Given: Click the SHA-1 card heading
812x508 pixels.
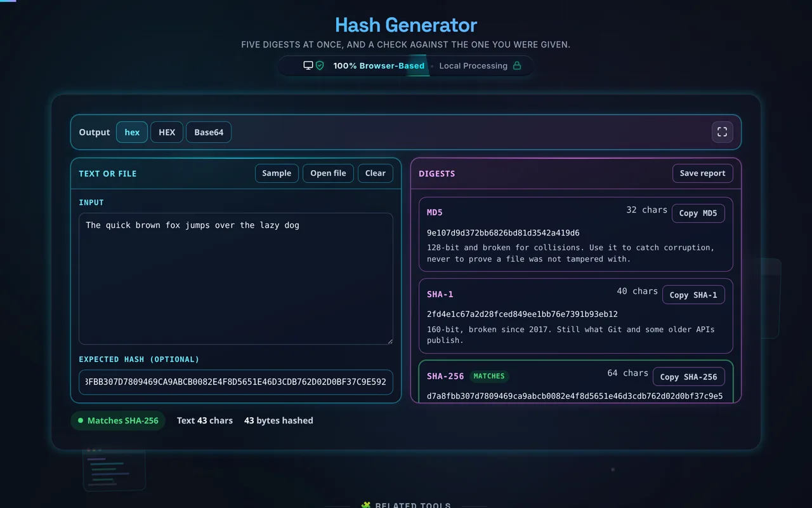Looking at the screenshot, I should (x=440, y=295).
